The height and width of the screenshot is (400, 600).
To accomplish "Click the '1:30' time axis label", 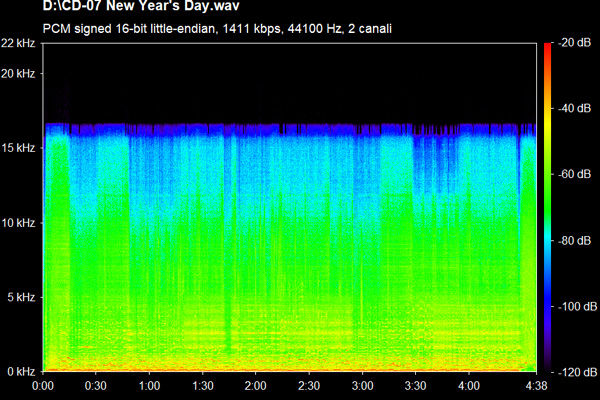I will (202, 385).
